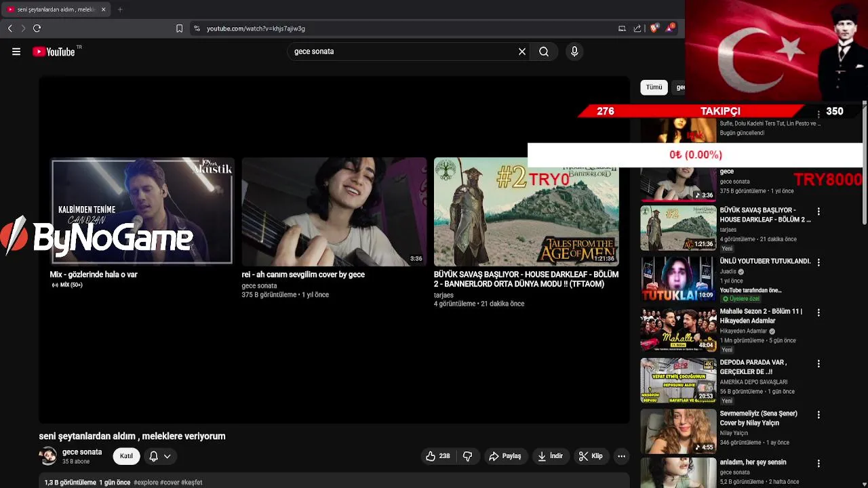Open options for 'DEPODA PARADA VAR' video
Screen dimensions: 868x488
point(818,364)
